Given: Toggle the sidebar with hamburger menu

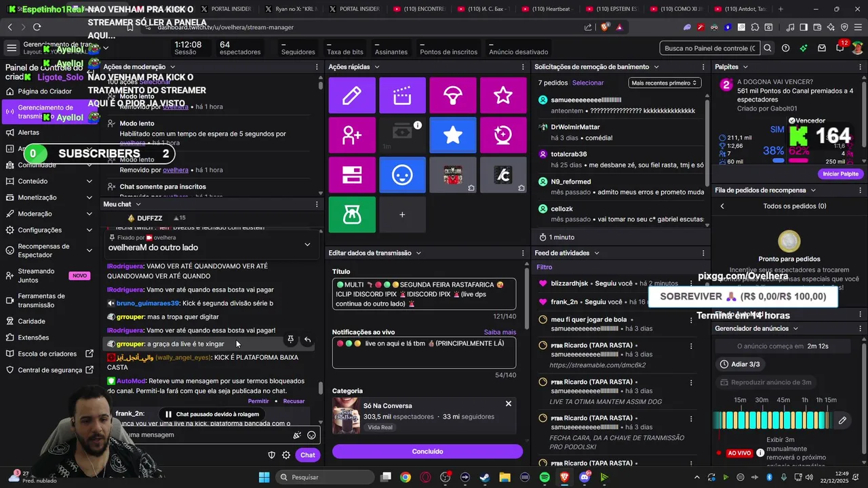Looking at the screenshot, I should coord(12,48).
